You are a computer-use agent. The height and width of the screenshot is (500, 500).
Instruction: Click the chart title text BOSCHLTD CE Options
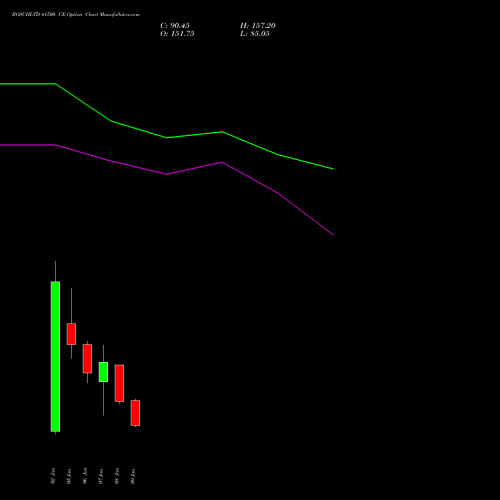coord(76,14)
